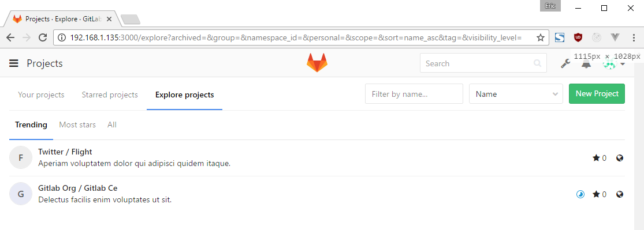This screenshot has width=644, height=230.
Task: Open a new browser tab
Action: point(131,19)
